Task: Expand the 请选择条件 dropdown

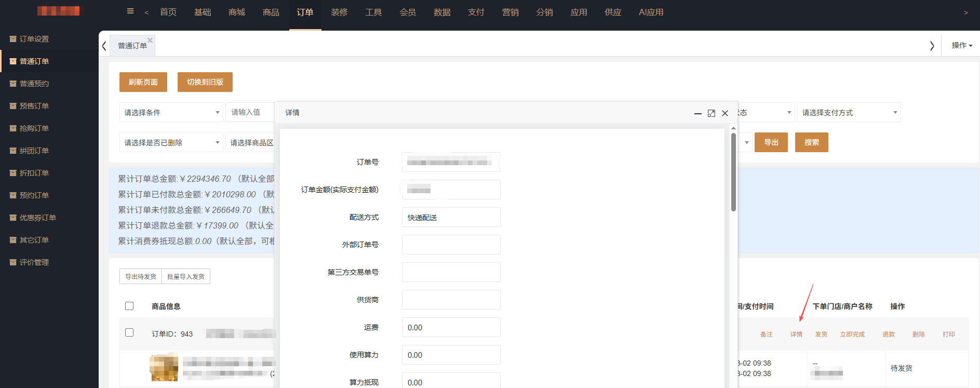Action: click(171, 112)
